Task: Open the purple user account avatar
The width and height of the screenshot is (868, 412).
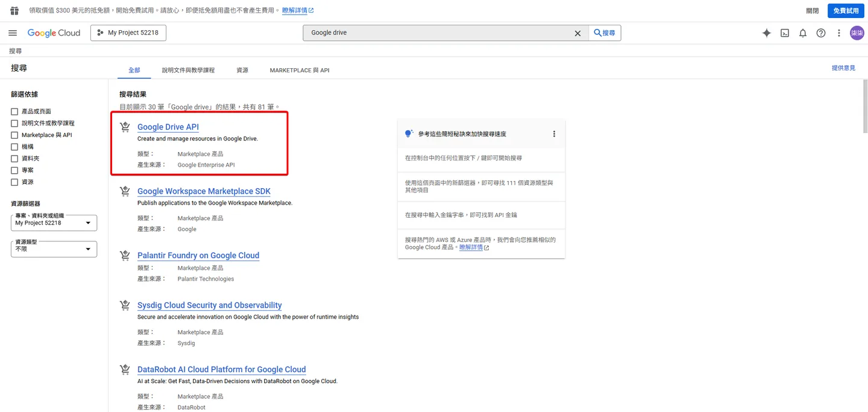Action: [x=857, y=33]
